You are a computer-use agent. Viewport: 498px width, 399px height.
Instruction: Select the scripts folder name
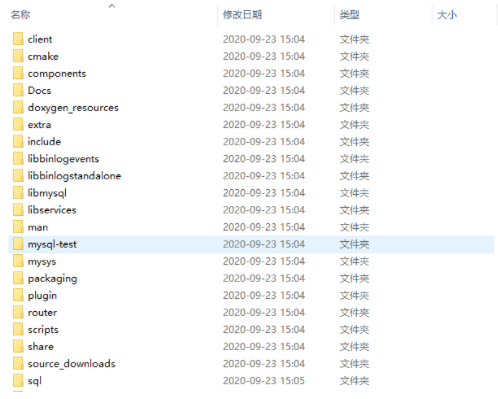43,330
